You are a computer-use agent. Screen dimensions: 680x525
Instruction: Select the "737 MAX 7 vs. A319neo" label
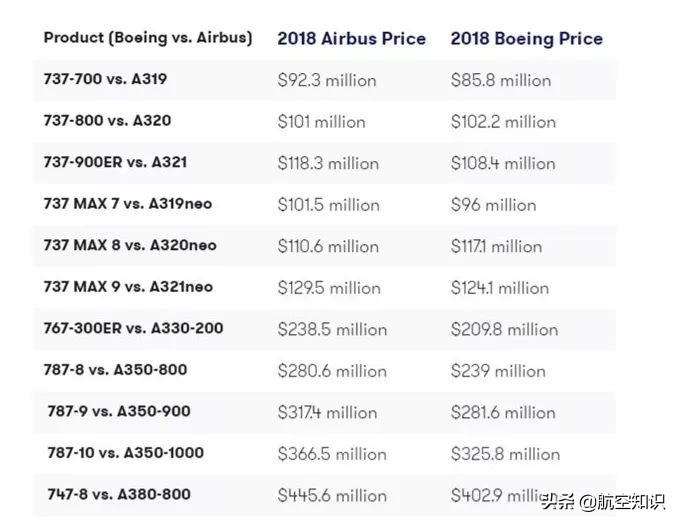point(128,204)
